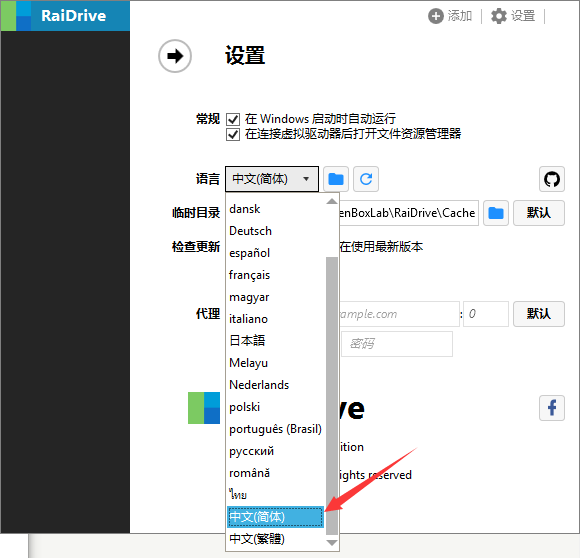Image resolution: width=580 pixels, height=558 pixels.
Task: Choose Nederlands language option
Action: (x=276, y=385)
